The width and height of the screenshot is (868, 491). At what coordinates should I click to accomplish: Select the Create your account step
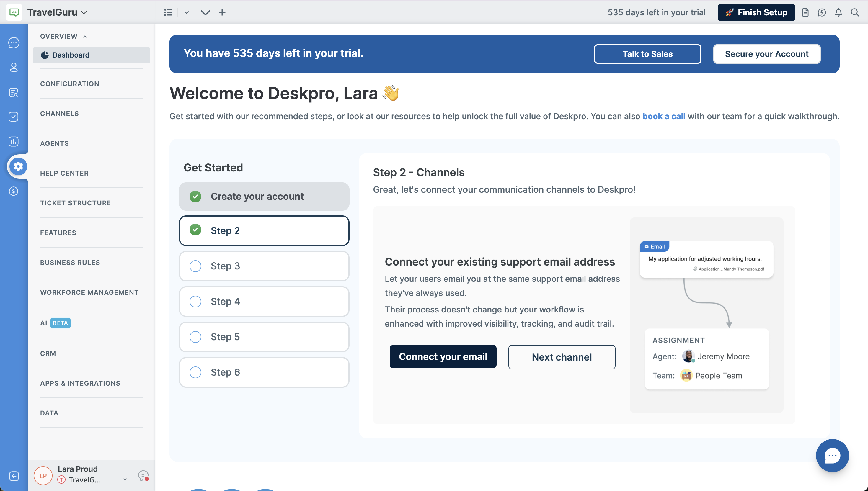(264, 196)
